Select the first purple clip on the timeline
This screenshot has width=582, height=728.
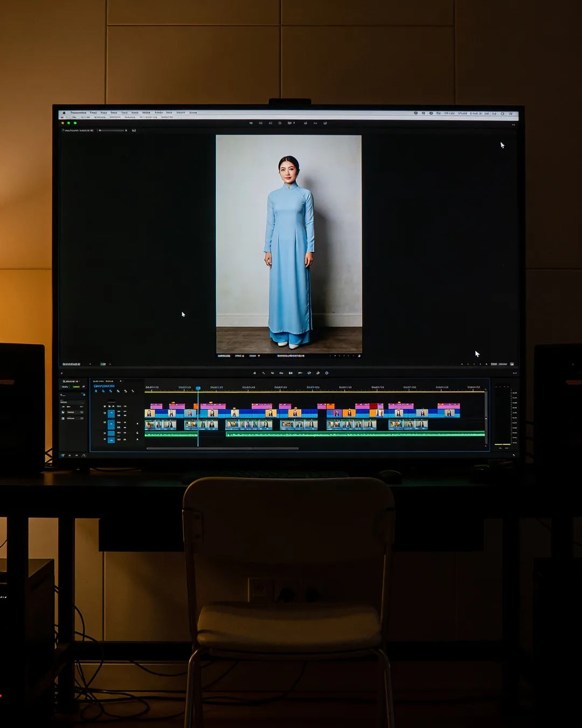[x=156, y=406]
